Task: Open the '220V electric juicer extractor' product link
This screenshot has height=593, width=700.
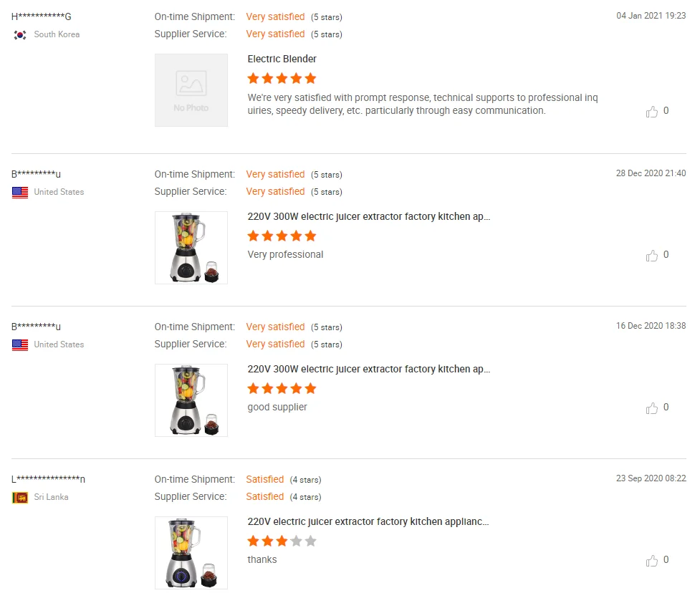Action: (368, 522)
